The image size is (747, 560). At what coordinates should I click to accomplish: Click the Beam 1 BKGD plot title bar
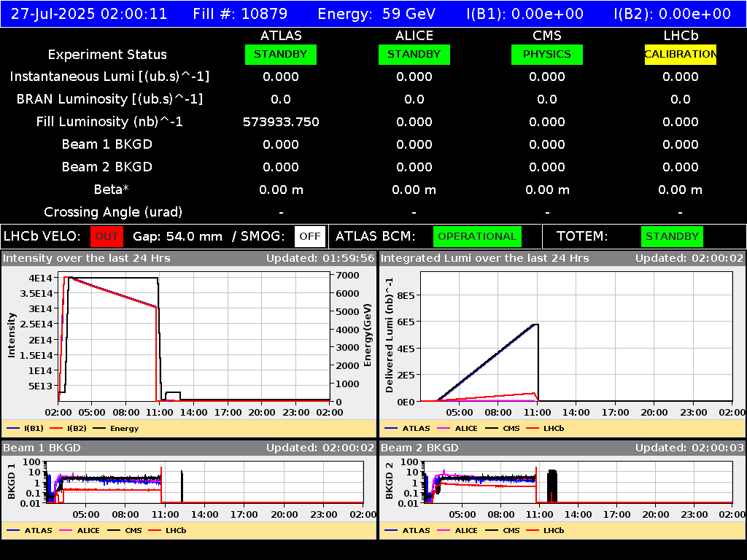click(189, 448)
